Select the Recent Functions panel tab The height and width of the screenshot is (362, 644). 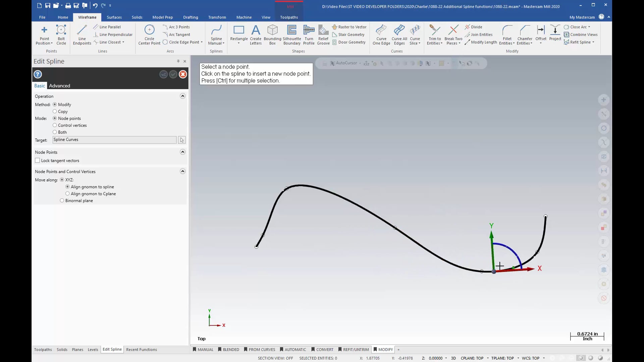[142, 350]
